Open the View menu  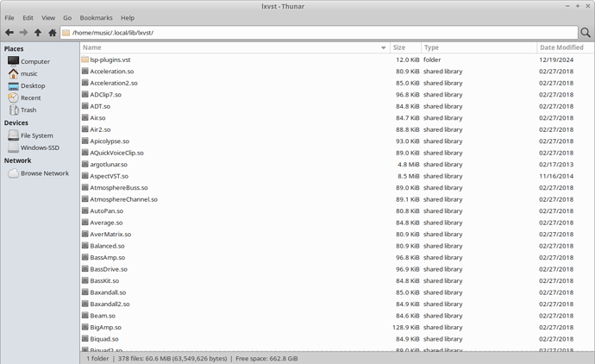[x=48, y=17]
